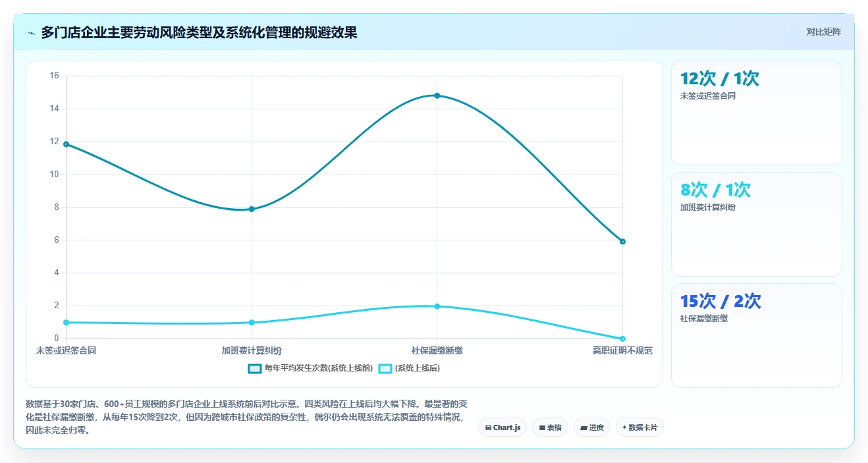868x463 pixels.
Task: Click the 15次 / 2次 card value
Action: (x=720, y=301)
